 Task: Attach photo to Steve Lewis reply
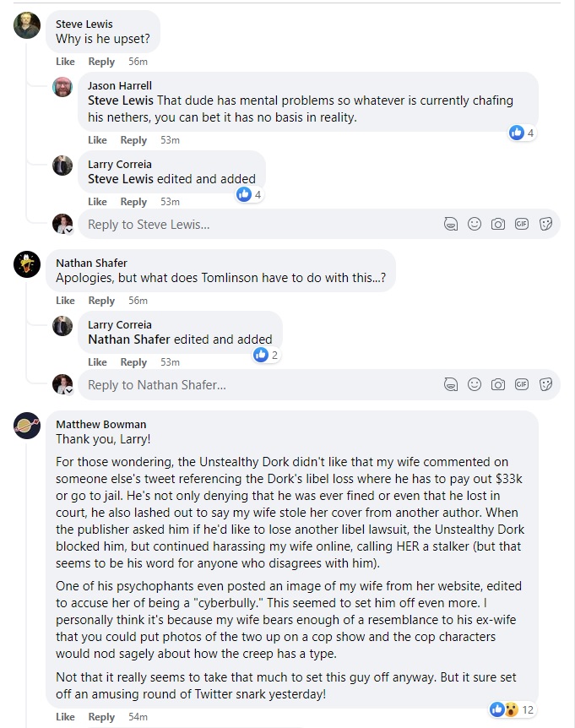click(x=498, y=224)
